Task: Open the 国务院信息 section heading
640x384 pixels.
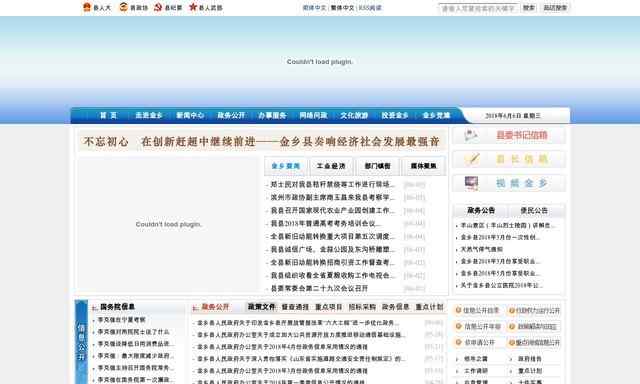Action: pos(117,307)
